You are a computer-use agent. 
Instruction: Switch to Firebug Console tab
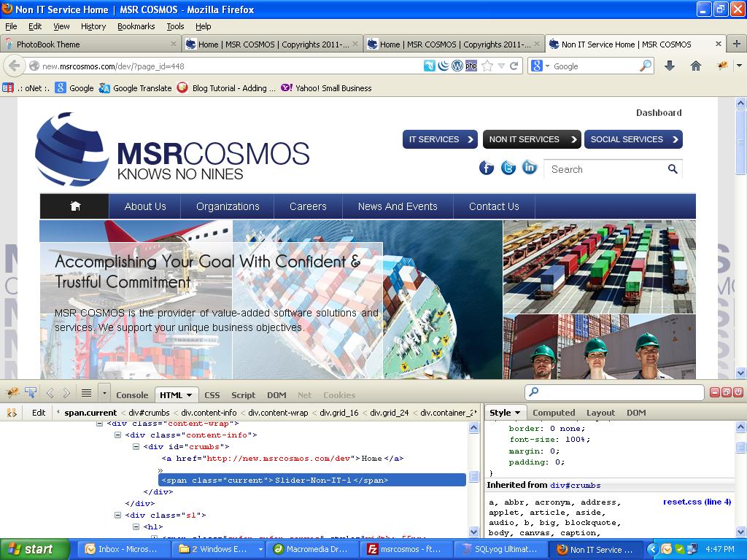132,395
